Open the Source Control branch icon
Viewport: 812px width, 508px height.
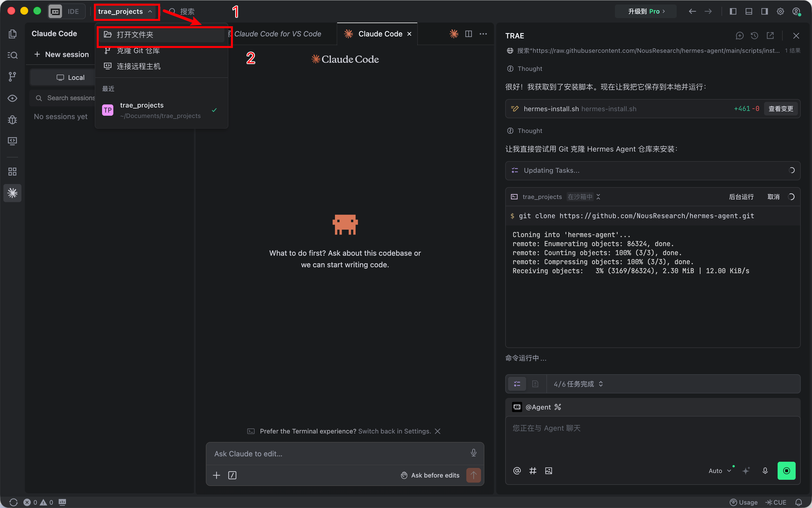tap(12, 76)
